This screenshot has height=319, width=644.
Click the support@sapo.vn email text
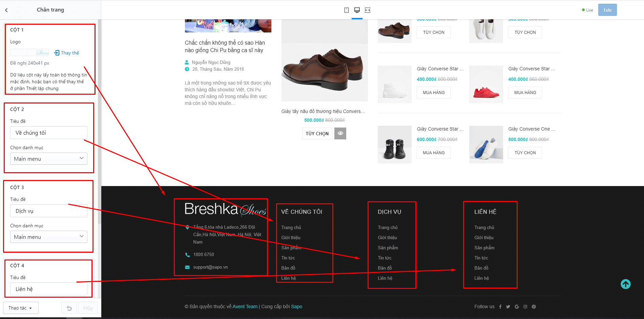click(210, 267)
